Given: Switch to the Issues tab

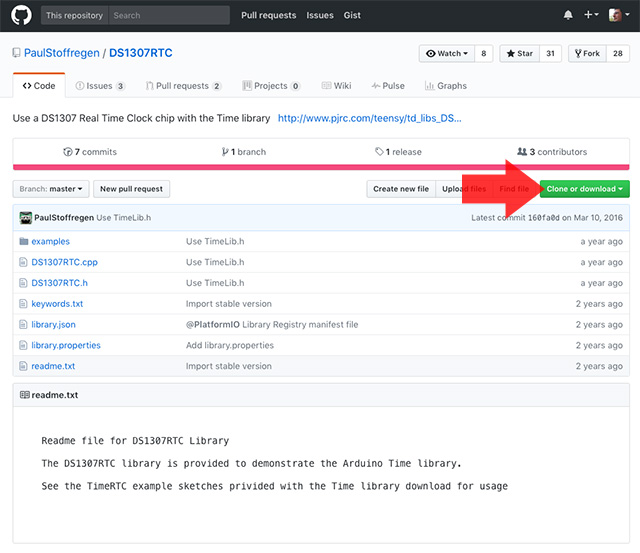Looking at the screenshot, I should tap(100, 86).
